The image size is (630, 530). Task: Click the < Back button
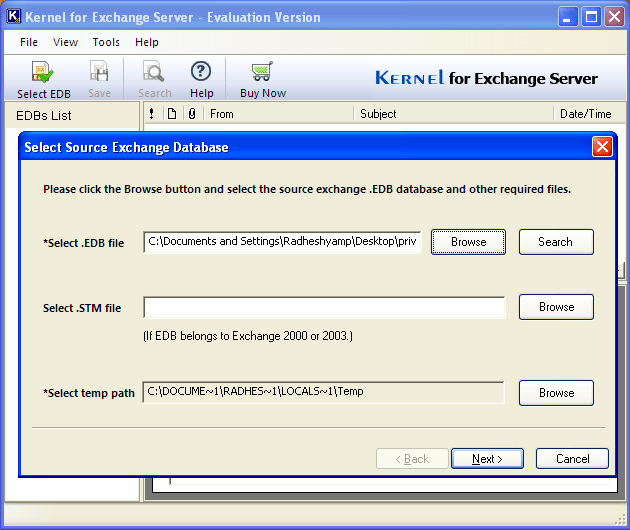(412, 458)
